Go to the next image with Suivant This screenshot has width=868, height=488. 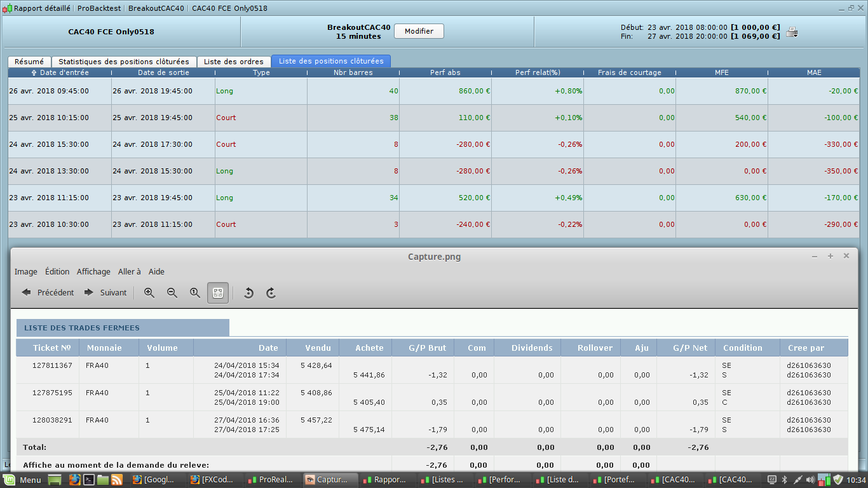point(105,293)
